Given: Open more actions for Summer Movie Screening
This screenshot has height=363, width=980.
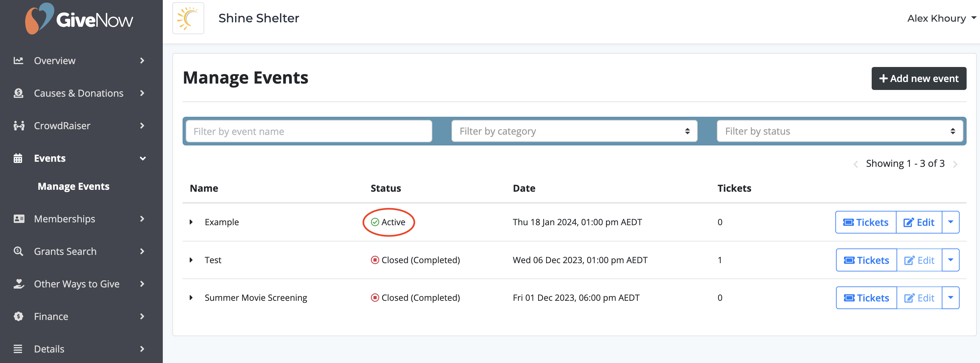Looking at the screenshot, I should tap(950, 298).
